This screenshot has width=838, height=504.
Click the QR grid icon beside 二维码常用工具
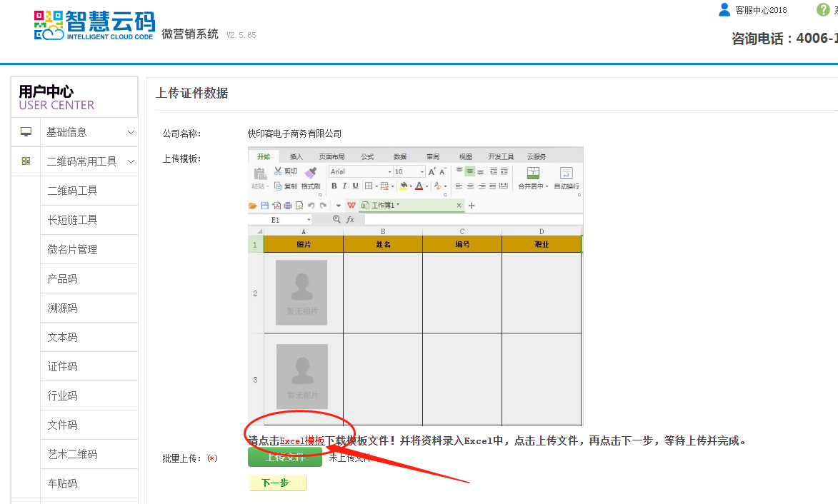26,161
